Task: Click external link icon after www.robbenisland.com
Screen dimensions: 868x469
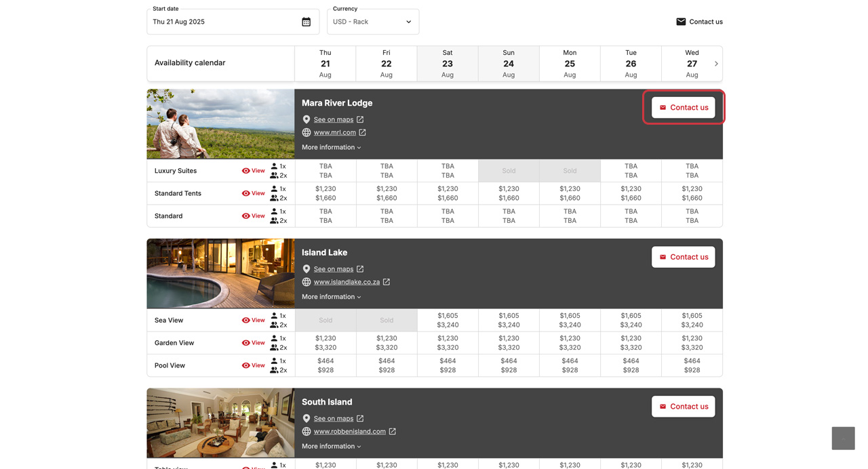Action: pyautogui.click(x=392, y=432)
